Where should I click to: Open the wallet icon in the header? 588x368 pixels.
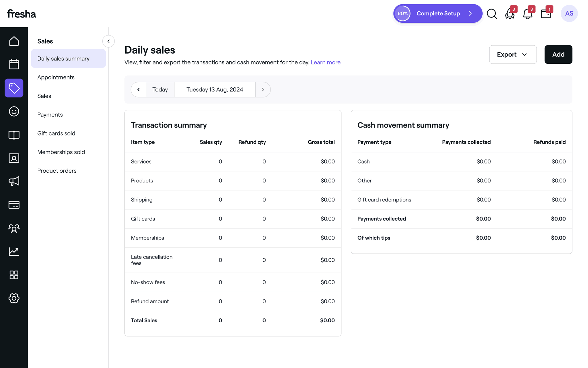546,13
